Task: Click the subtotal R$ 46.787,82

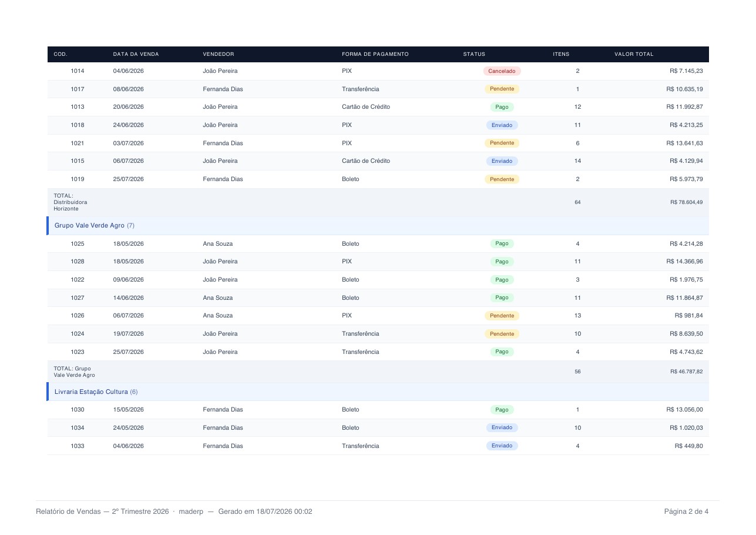Action: [687, 372]
